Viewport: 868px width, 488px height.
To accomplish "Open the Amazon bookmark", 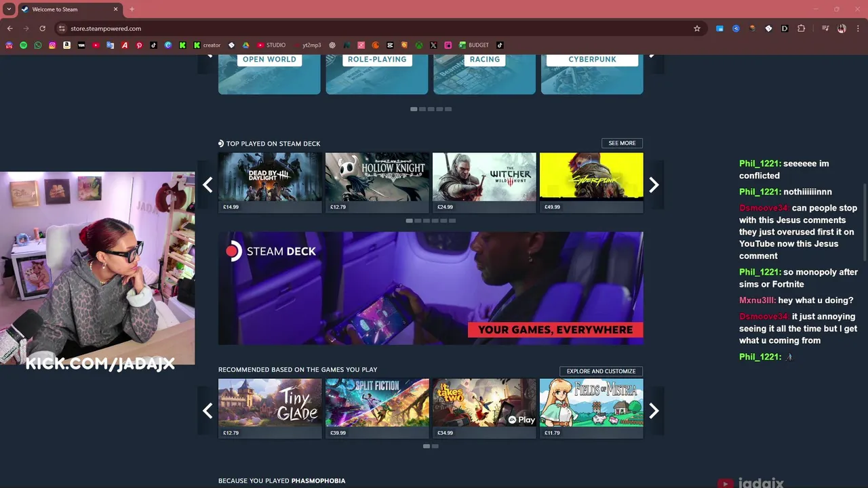I will pyautogui.click(x=66, y=45).
